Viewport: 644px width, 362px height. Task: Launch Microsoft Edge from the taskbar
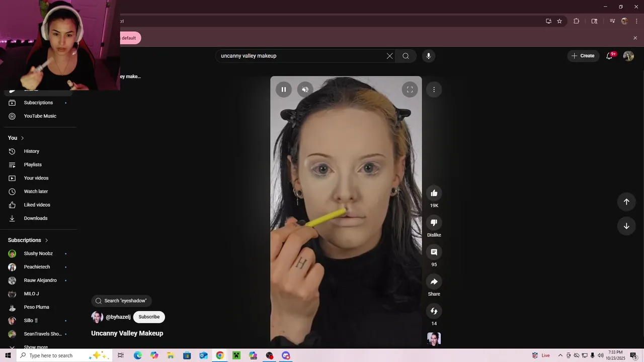(138, 355)
